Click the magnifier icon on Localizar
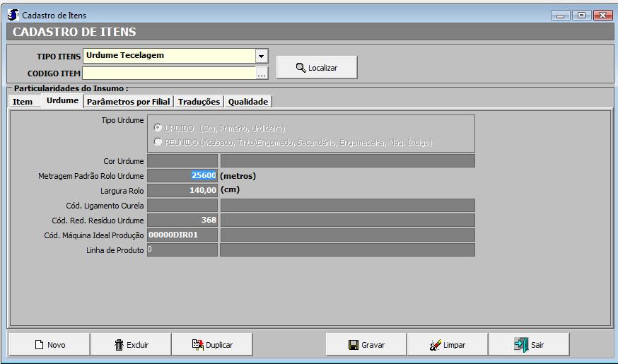 click(x=301, y=68)
